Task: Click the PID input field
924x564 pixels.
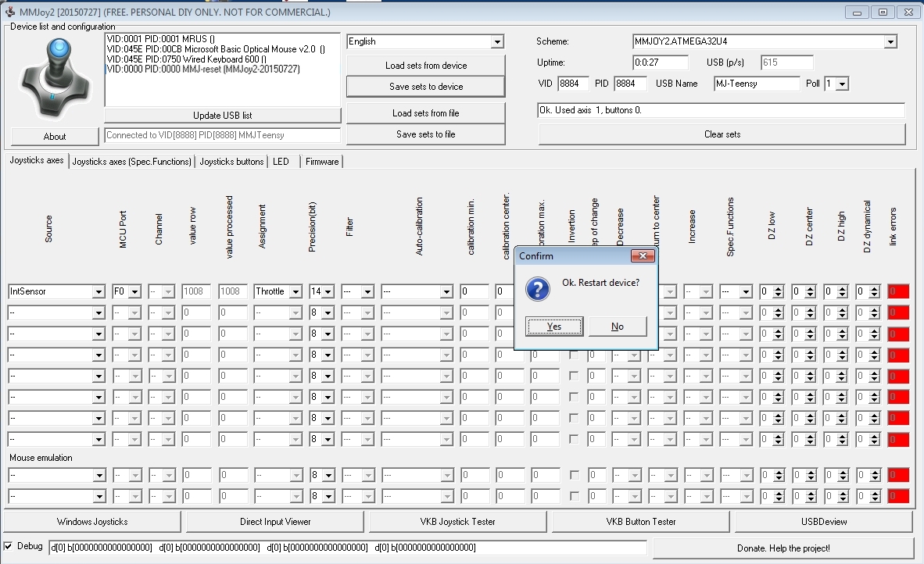Action: pos(629,84)
